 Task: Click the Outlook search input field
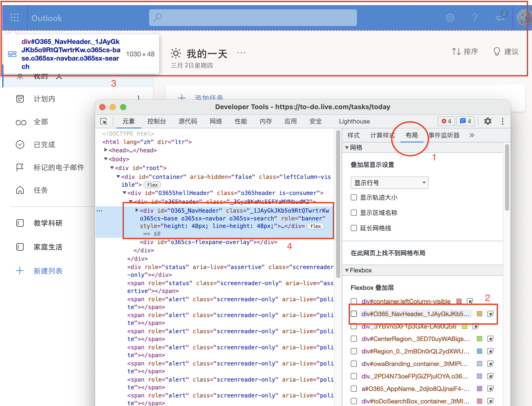click(x=253, y=17)
